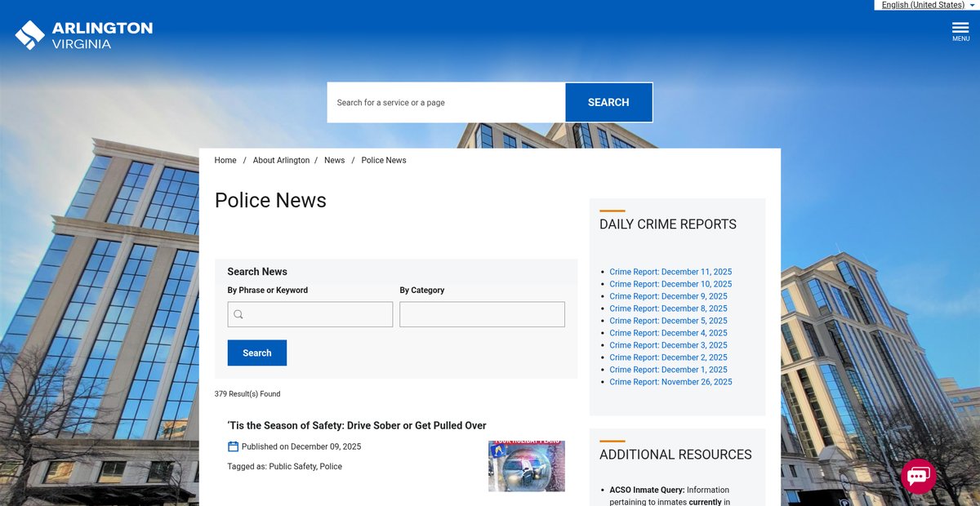980x506 pixels.
Task: Click the calendar icon beside published date
Action: pos(233,446)
